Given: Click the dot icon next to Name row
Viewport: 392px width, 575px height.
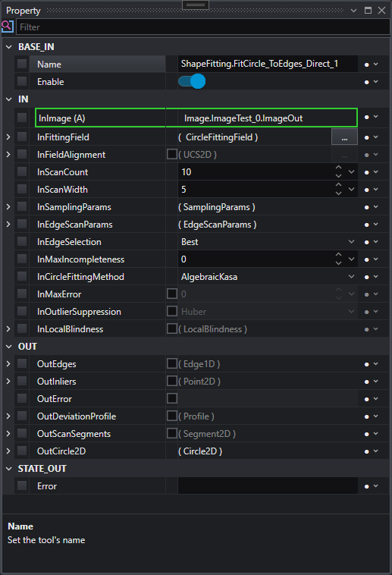Looking at the screenshot, I should [x=366, y=64].
